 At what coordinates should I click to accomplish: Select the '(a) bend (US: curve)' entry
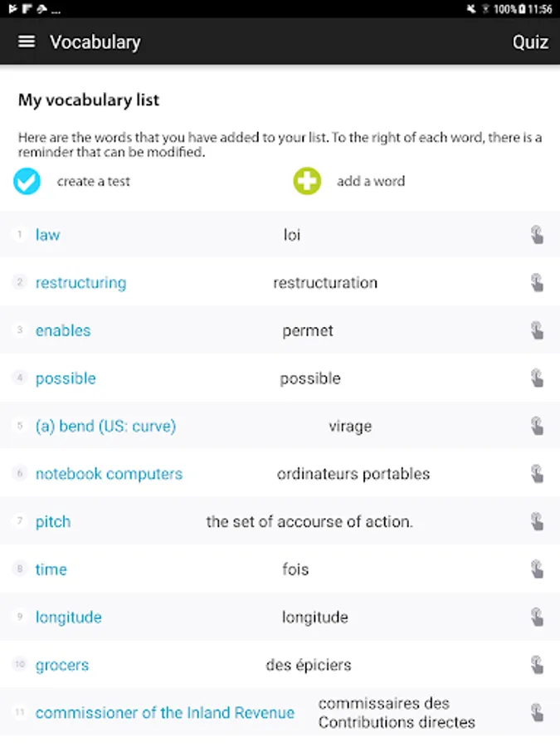pyautogui.click(x=105, y=427)
